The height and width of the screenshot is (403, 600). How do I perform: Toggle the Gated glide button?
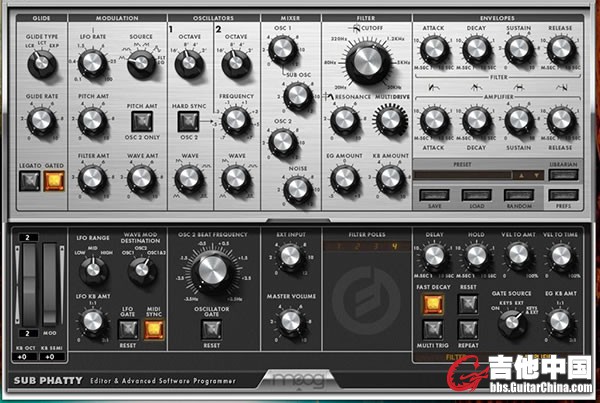click(x=54, y=181)
